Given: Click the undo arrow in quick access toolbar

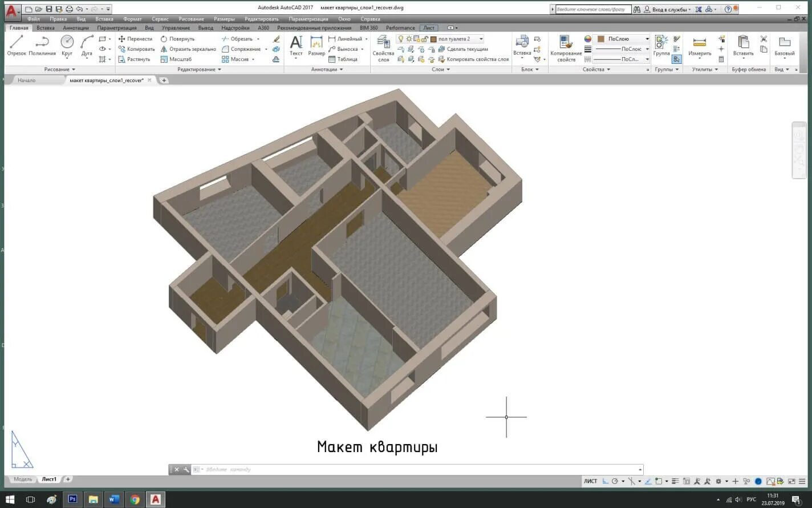Looking at the screenshot, I should pyautogui.click(x=79, y=9).
